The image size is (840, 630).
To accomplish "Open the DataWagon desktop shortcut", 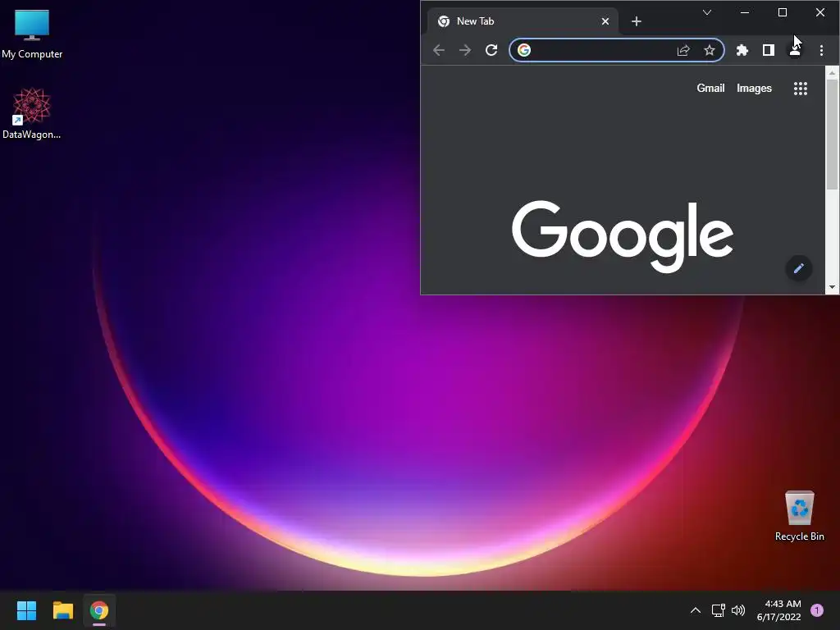I will [32, 113].
